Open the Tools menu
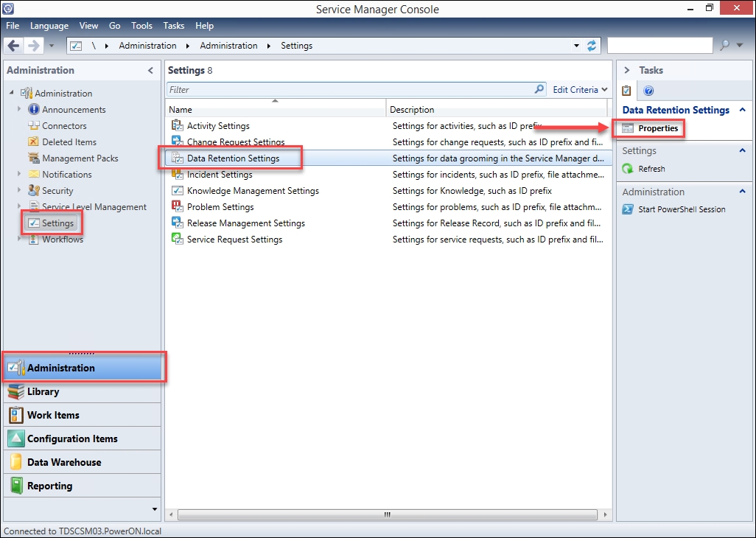The image size is (756, 538). pos(141,26)
